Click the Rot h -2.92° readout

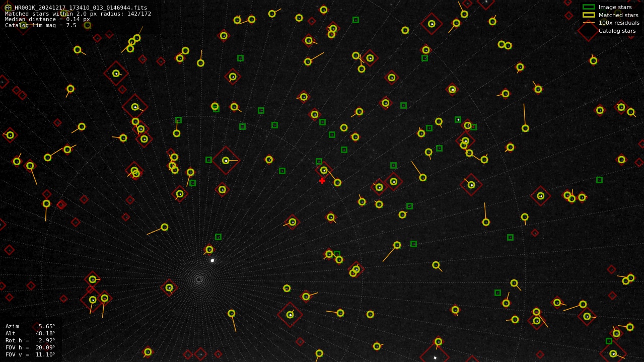point(30,340)
